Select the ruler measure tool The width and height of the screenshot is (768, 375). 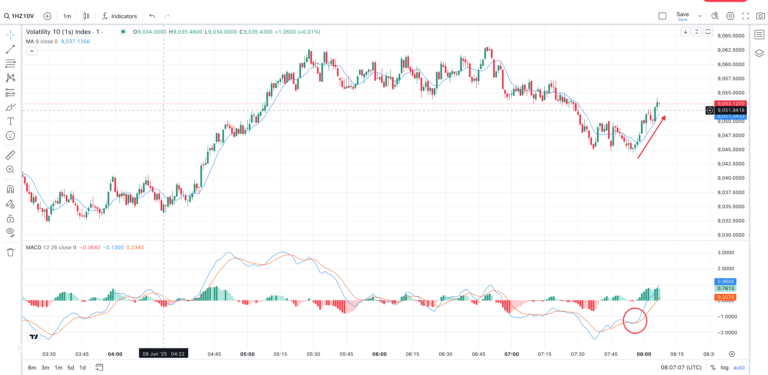[x=10, y=155]
